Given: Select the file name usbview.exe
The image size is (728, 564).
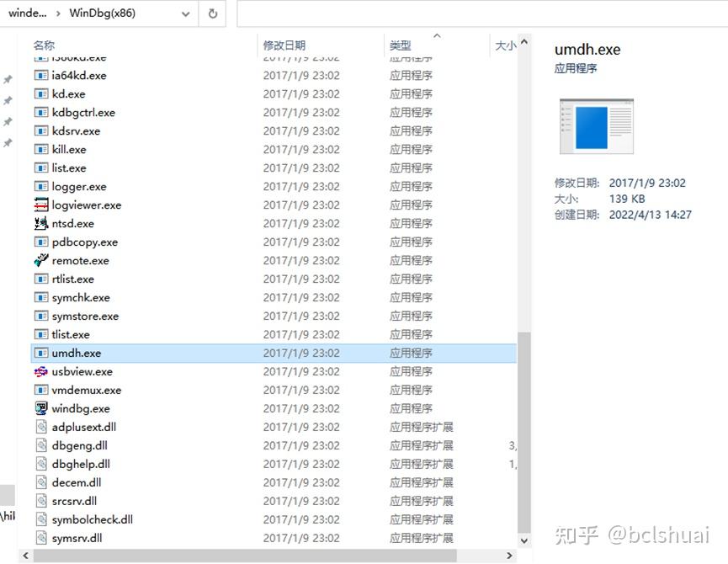Looking at the screenshot, I should point(82,371).
